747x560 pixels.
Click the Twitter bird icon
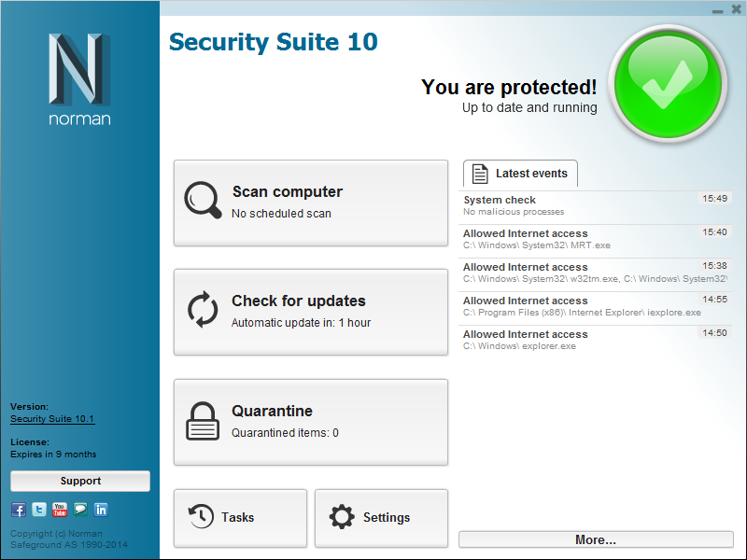[x=39, y=510]
